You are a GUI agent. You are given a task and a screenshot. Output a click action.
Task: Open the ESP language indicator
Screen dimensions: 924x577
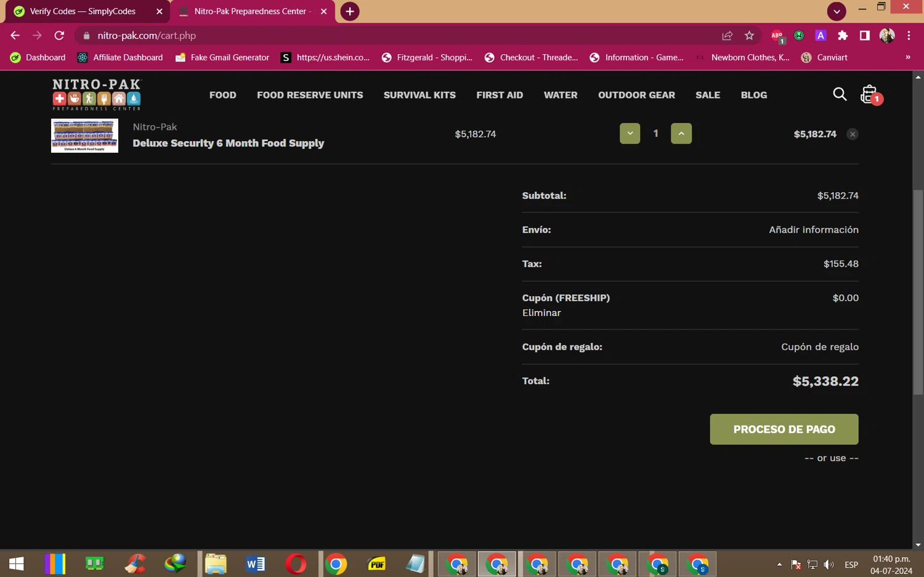click(x=851, y=564)
